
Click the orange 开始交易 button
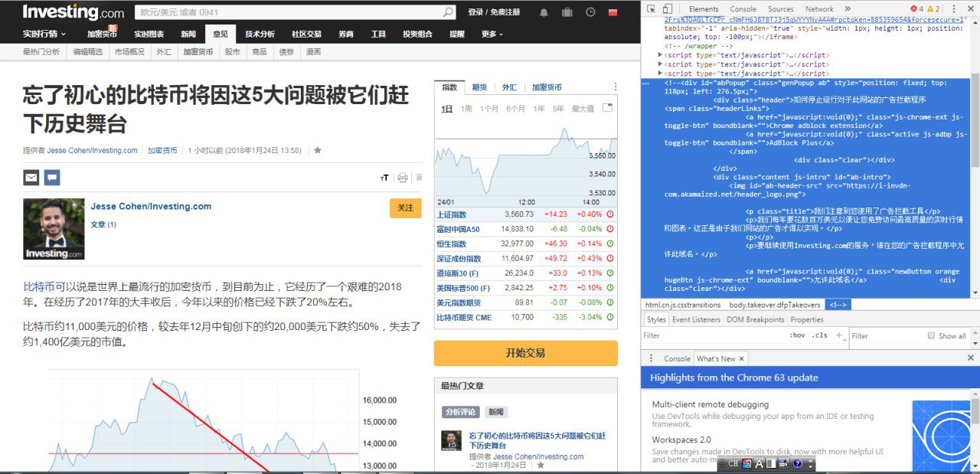525,353
